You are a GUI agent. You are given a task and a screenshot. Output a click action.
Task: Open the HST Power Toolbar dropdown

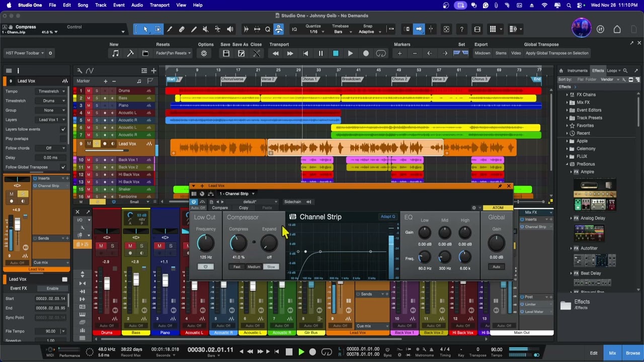click(25, 53)
